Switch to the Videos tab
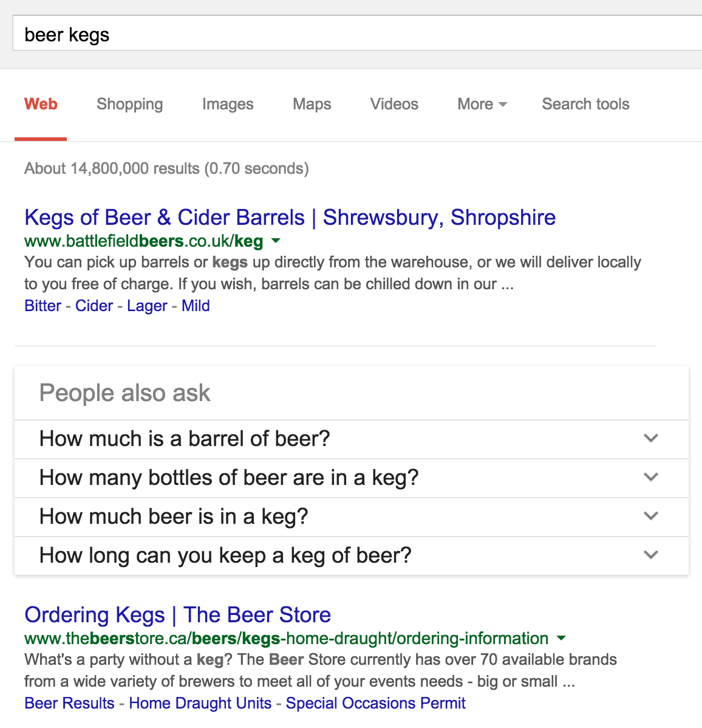 tap(394, 104)
